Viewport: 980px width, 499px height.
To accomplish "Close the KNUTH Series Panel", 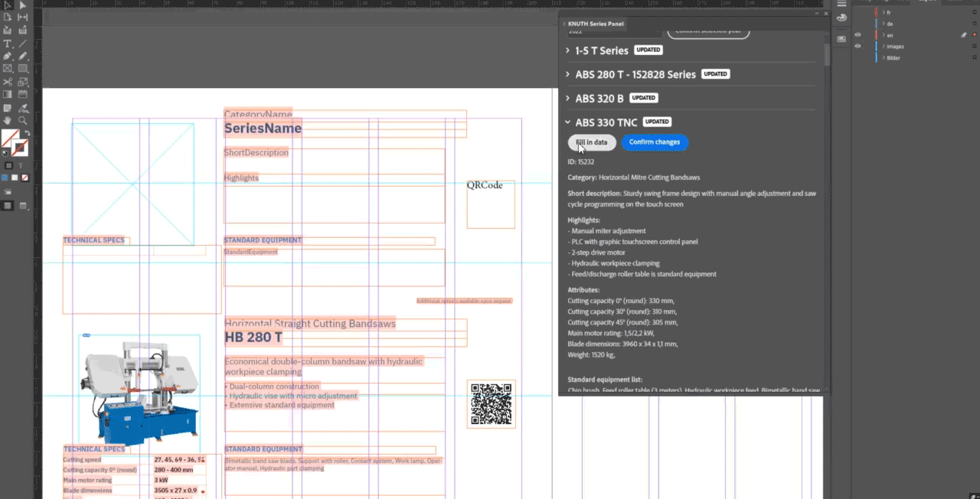I will tap(825, 13).
